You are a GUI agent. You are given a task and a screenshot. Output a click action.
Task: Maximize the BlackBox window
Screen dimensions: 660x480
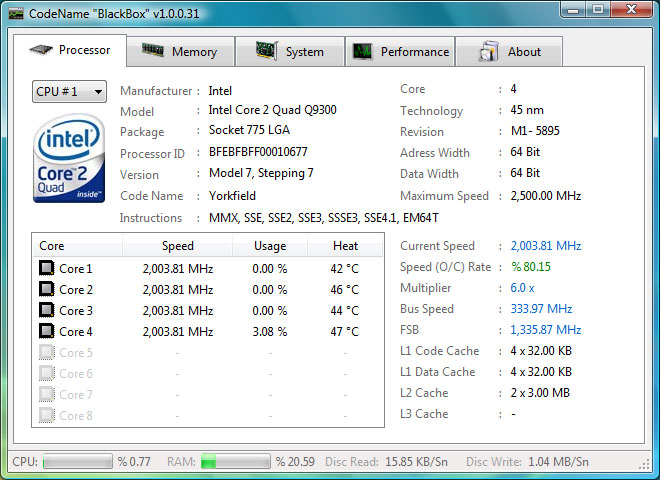pos(598,10)
